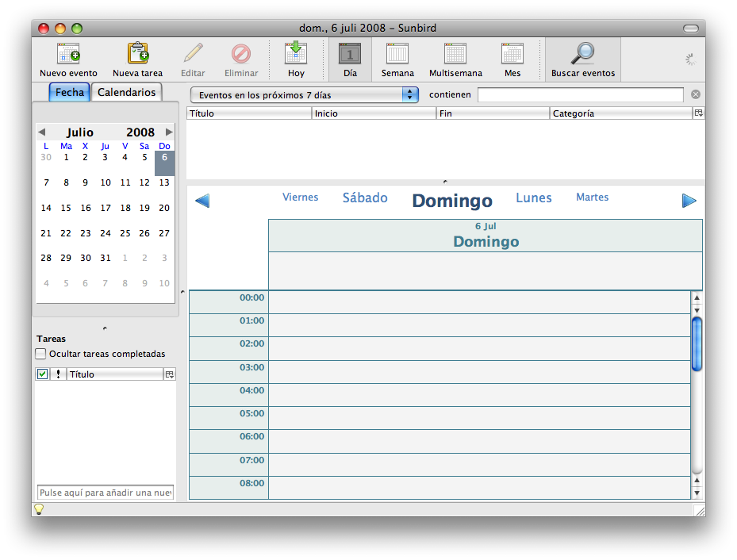Open column picker for task list
The height and width of the screenshot is (560, 737).
click(x=170, y=374)
